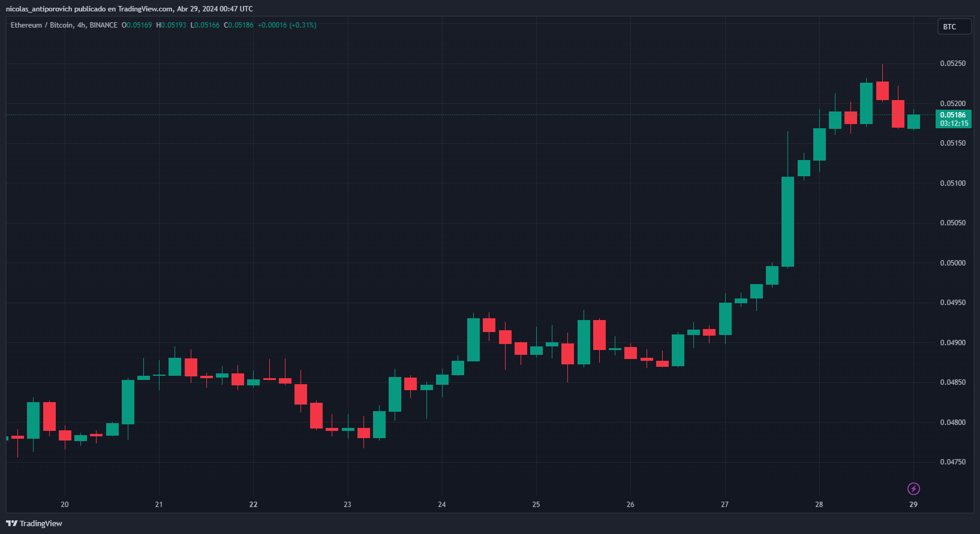
Task: Click the open value O0.05169
Action: coord(137,25)
